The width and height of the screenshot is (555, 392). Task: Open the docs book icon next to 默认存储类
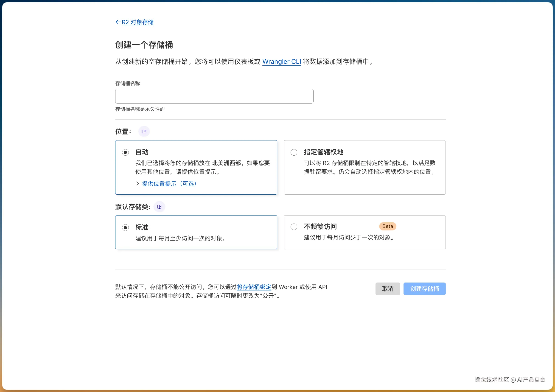[x=159, y=207]
